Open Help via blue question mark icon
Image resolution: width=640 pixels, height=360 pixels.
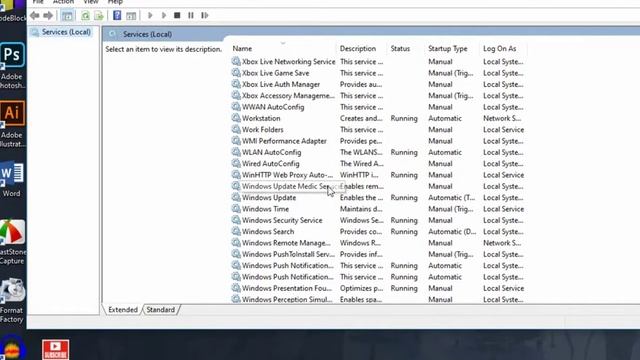[117, 16]
